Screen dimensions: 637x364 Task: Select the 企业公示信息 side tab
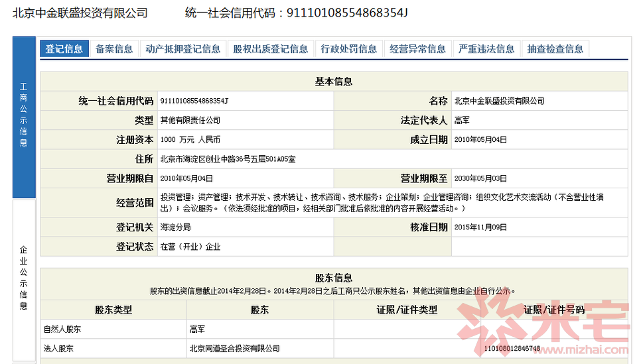click(24, 280)
